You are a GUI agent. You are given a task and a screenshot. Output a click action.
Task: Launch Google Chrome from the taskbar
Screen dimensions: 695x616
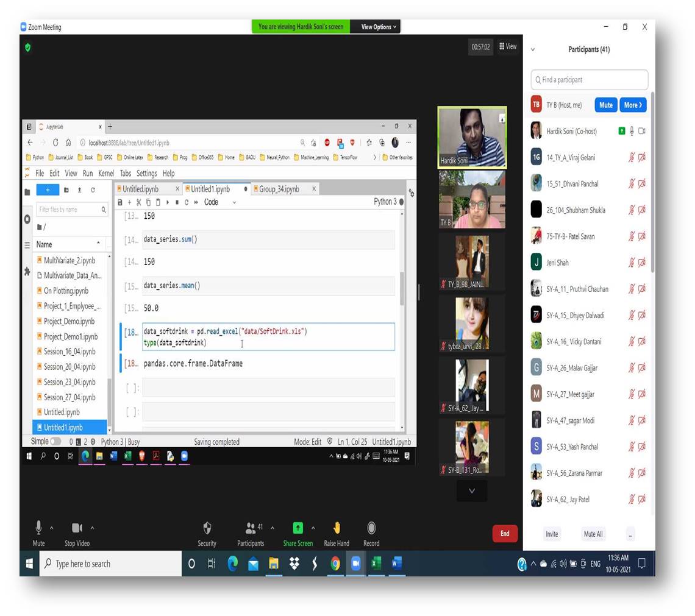(x=335, y=564)
